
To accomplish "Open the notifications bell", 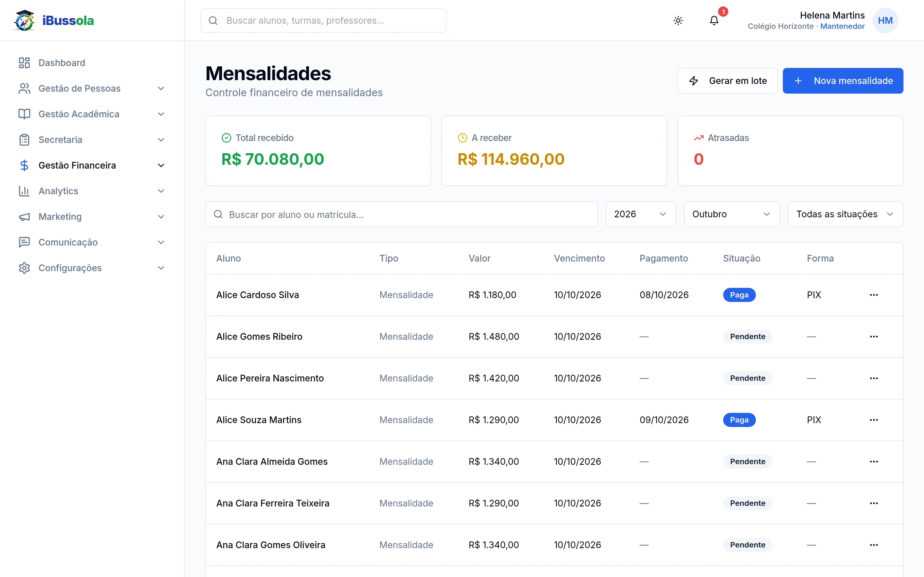I will [x=714, y=21].
